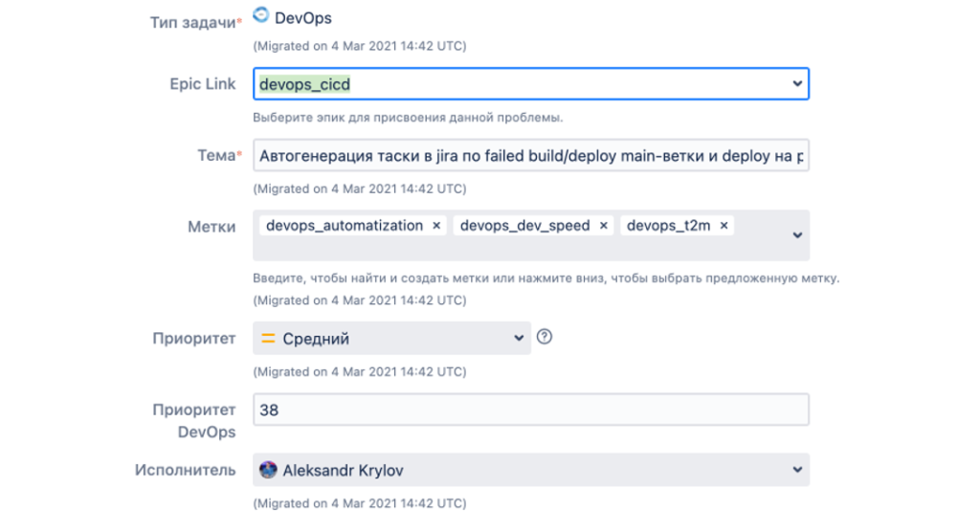The image size is (980, 511).
Task: Expand the Метки labels dropdown arrow
Action: coord(796,234)
